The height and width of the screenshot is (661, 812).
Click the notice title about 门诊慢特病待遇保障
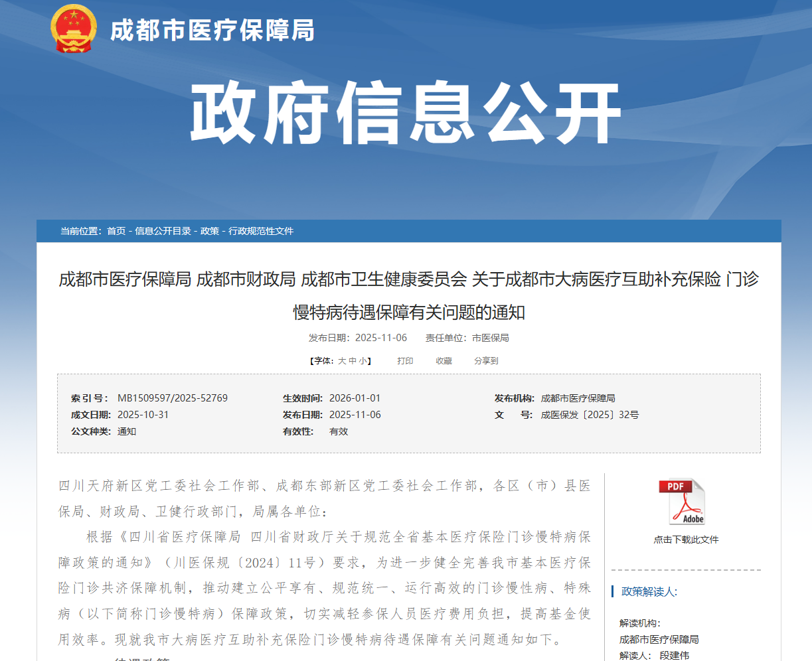point(408,295)
